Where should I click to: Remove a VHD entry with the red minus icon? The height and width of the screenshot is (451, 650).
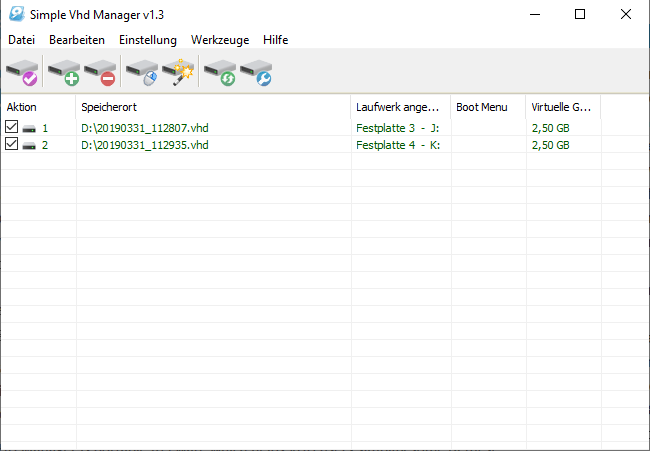(100, 72)
